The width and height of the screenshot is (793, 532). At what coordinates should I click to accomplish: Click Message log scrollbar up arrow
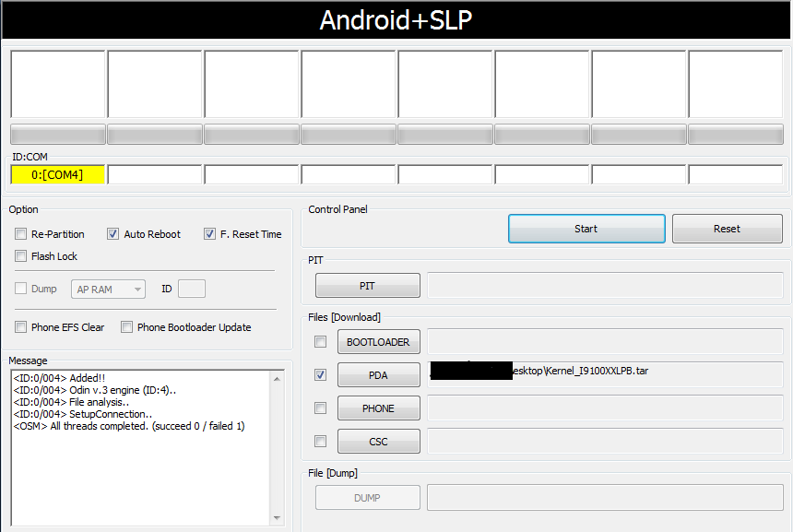(278, 378)
